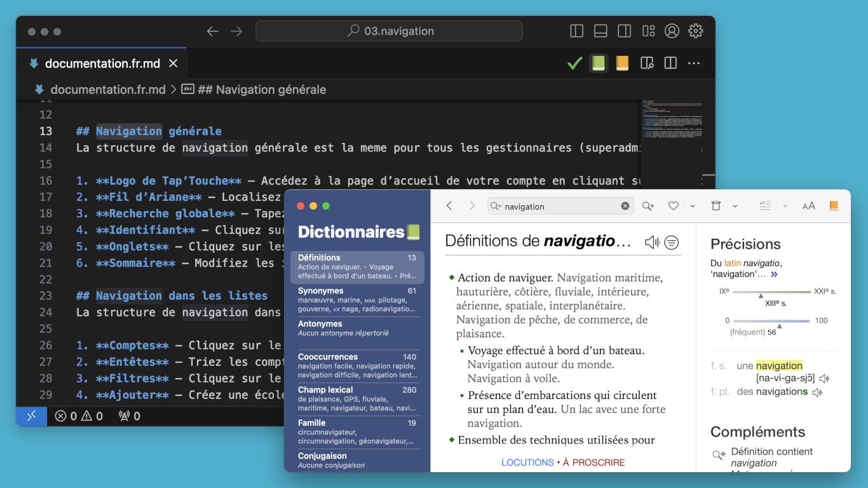Select the documentation.fr.md editor tab
868x488 pixels.
coord(102,64)
